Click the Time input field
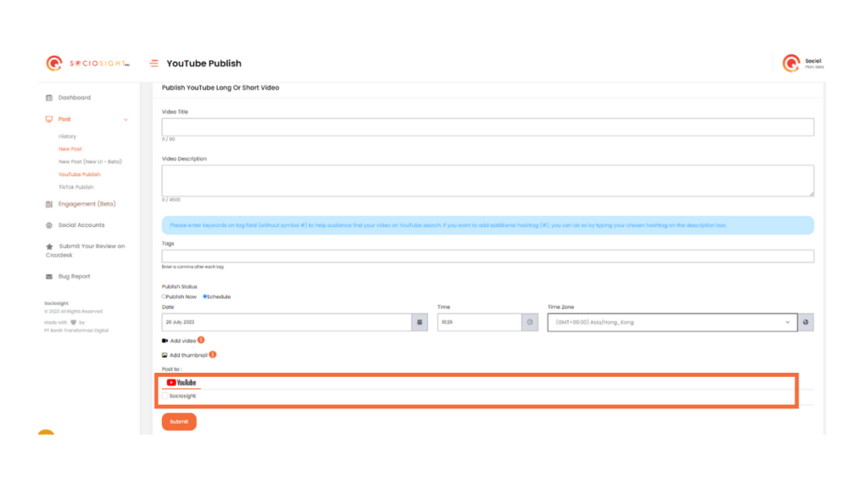Viewport: 868px width, 488px height. 480,322
